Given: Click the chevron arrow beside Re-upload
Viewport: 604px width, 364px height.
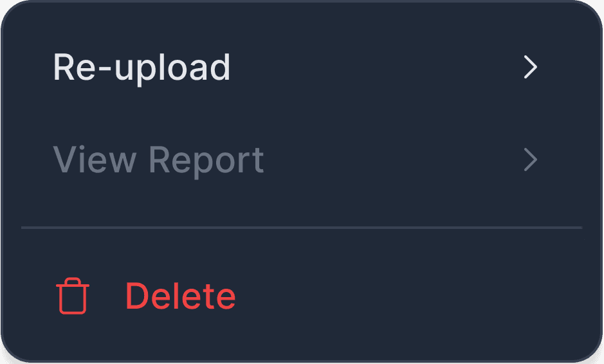Looking at the screenshot, I should pyautogui.click(x=531, y=67).
